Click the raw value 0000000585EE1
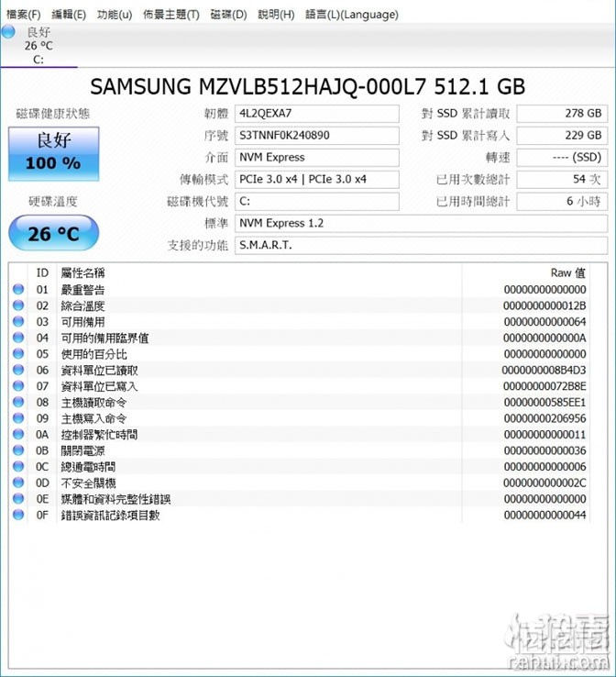Image resolution: width=616 pixels, height=677 pixels. tap(544, 403)
